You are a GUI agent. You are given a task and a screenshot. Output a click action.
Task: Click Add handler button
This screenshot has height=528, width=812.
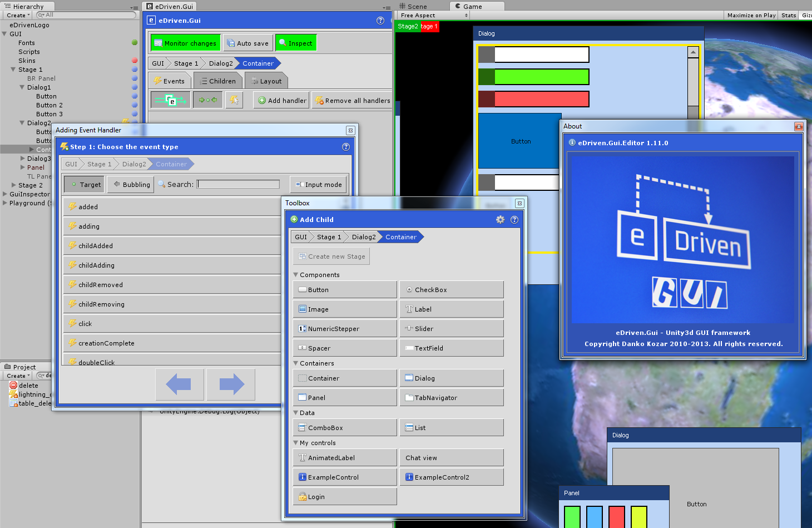pyautogui.click(x=281, y=100)
